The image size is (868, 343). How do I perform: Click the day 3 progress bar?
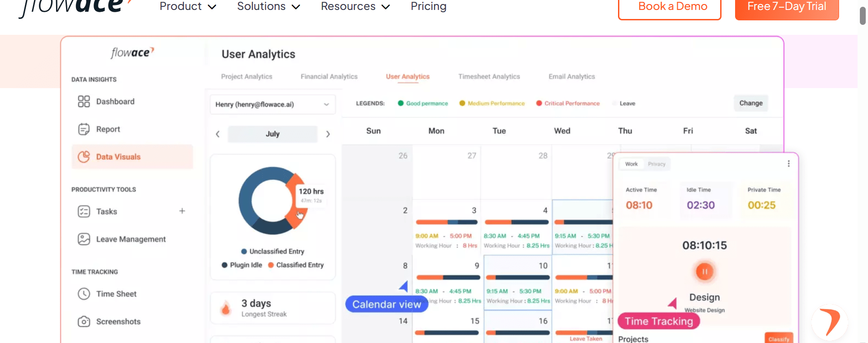coord(447,222)
